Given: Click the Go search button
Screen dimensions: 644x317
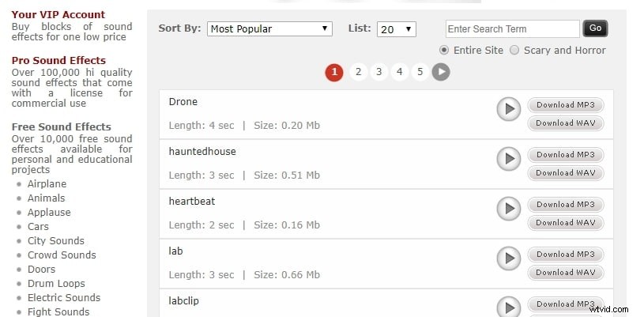Looking at the screenshot, I should (x=595, y=28).
